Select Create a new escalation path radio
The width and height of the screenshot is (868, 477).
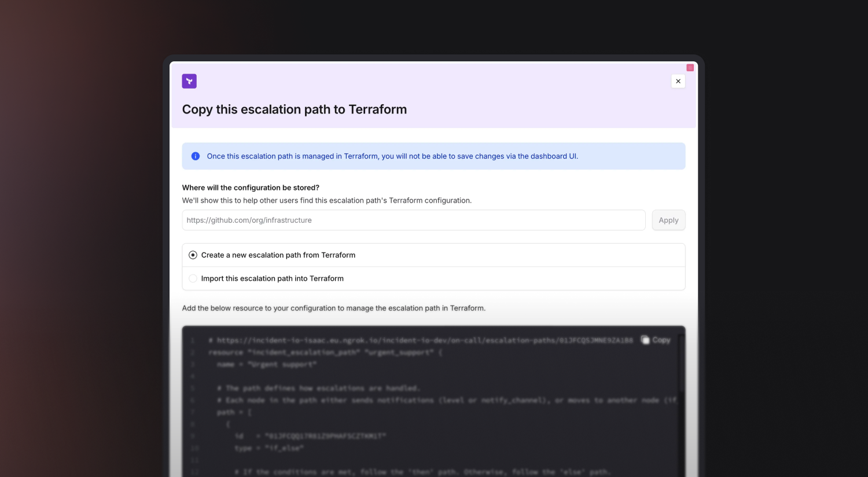193,255
